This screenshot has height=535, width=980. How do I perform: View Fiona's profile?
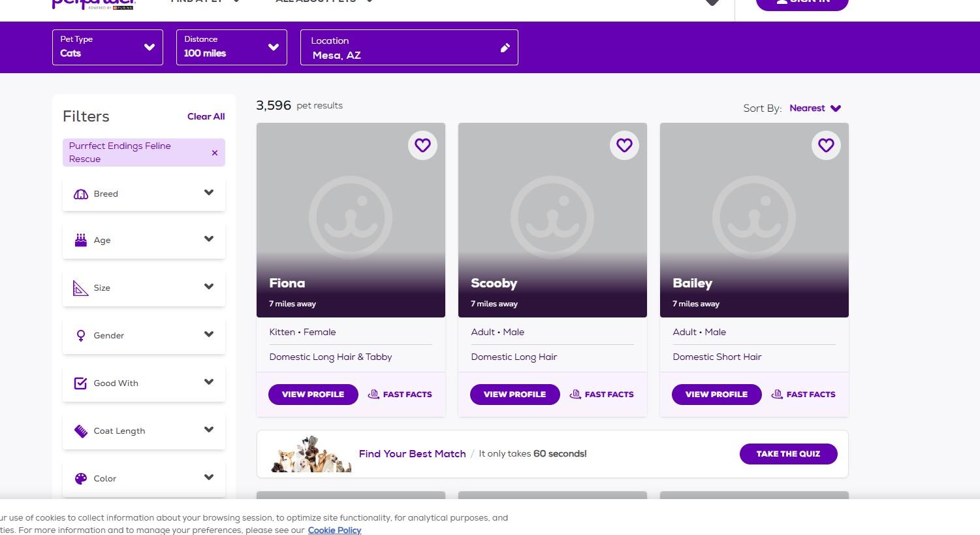(x=313, y=395)
